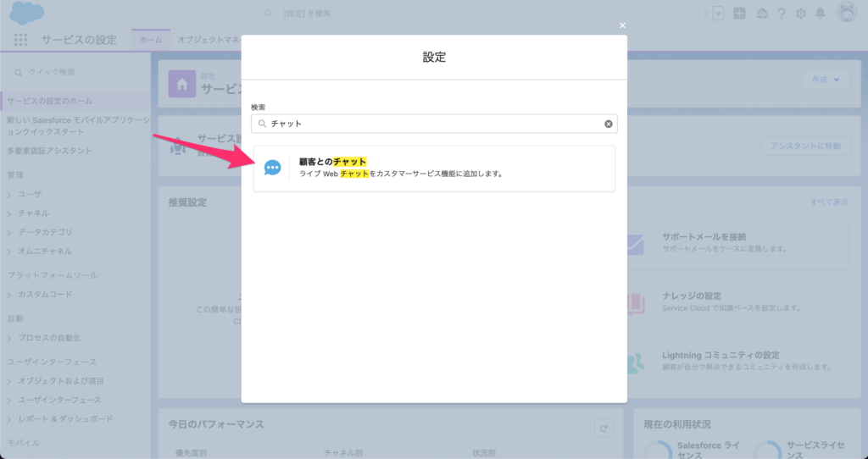Click the favorites star icon
The height and width of the screenshot is (459, 868).
(706, 14)
